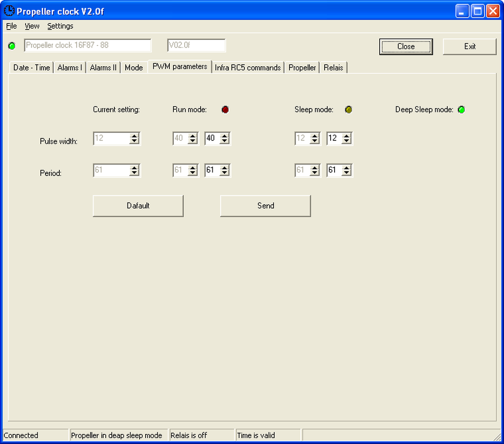504x444 pixels.
Task: Decrease editable Run mode period value
Action: point(224,173)
